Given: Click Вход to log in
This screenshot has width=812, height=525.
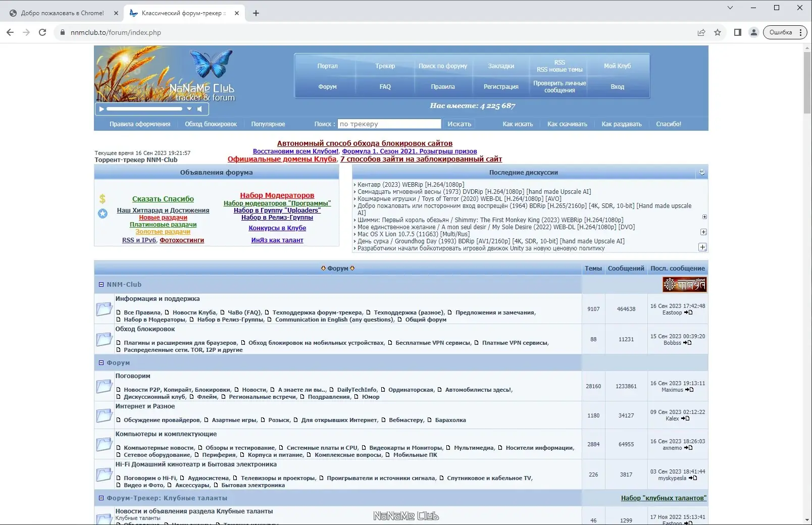Looking at the screenshot, I should pos(617,87).
